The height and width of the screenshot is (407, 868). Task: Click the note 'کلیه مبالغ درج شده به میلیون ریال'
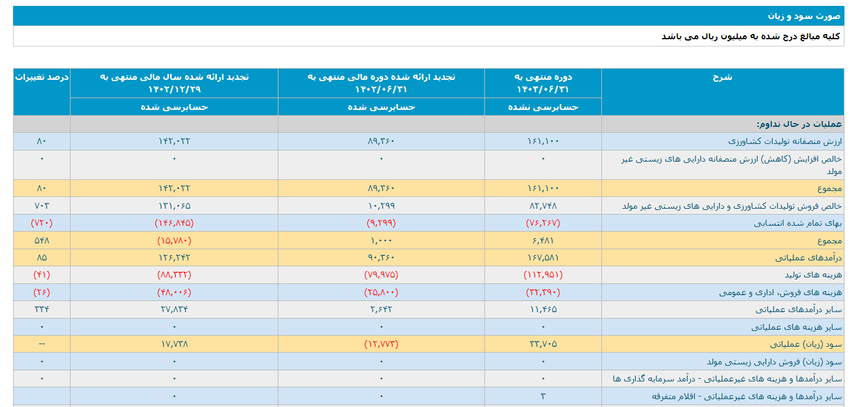coord(751,36)
